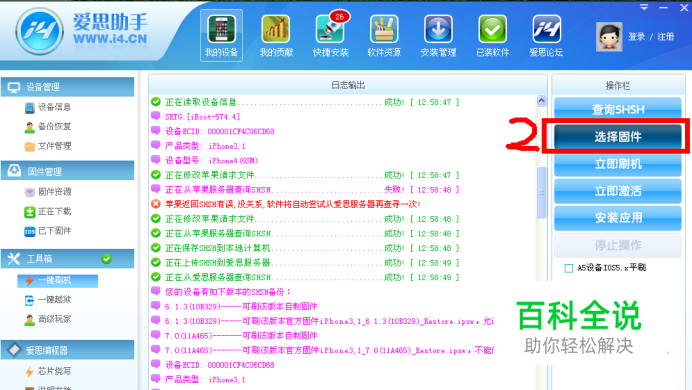This screenshot has width=692, height=390.
Task: Click the 选择固件 button
Action: [x=618, y=137]
